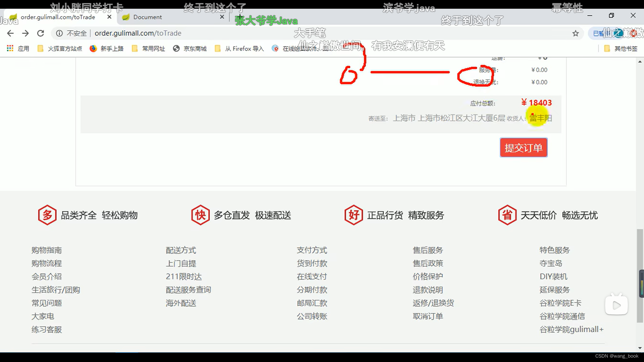Click the 提交订单 submit order button
The width and height of the screenshot is (644, 362).
pos(524,147)
